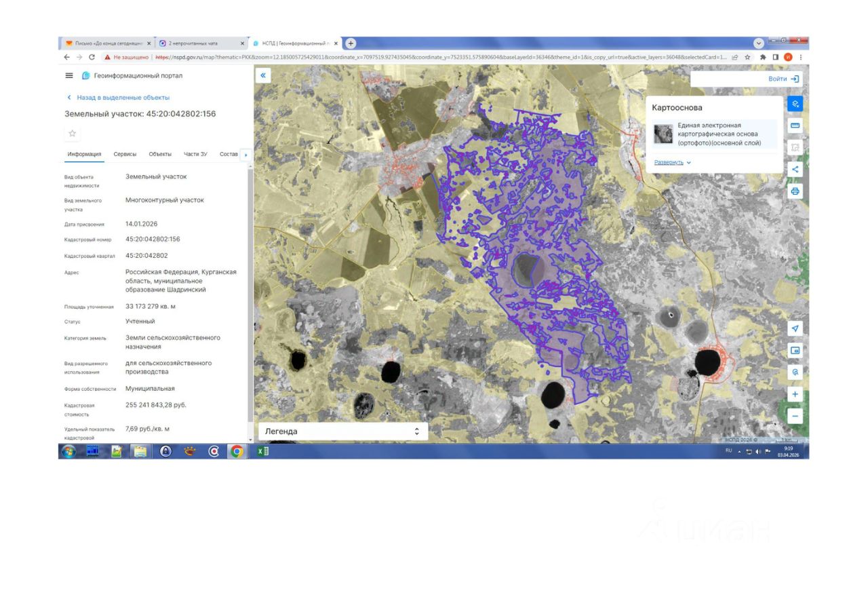Switch to the 2 непрочитанных чата browser tab

(x=201, y=43)
